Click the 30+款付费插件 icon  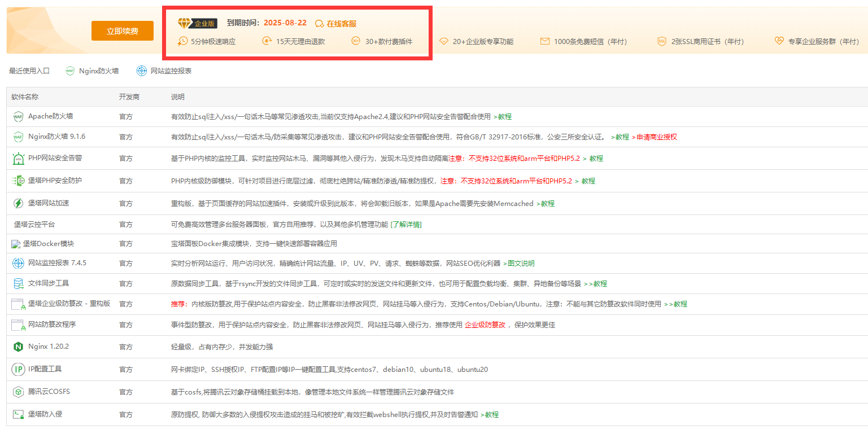(x=356, y=41)
